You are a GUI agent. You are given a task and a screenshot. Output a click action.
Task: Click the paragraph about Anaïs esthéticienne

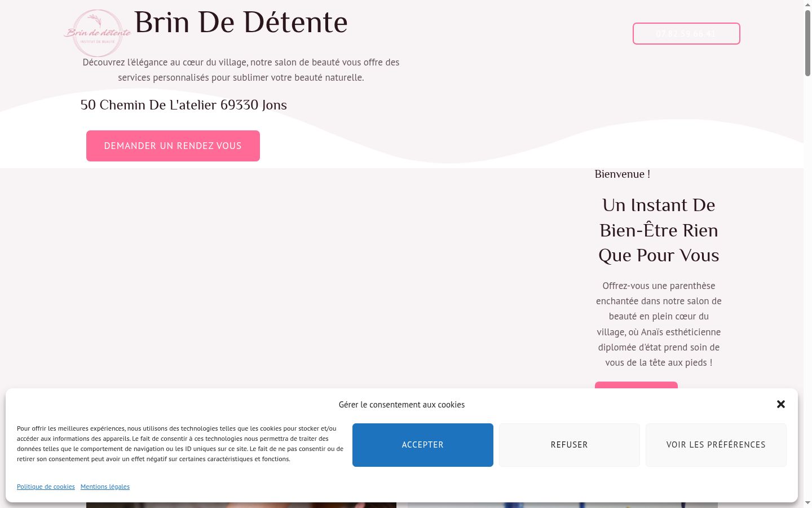pos(659,324)
